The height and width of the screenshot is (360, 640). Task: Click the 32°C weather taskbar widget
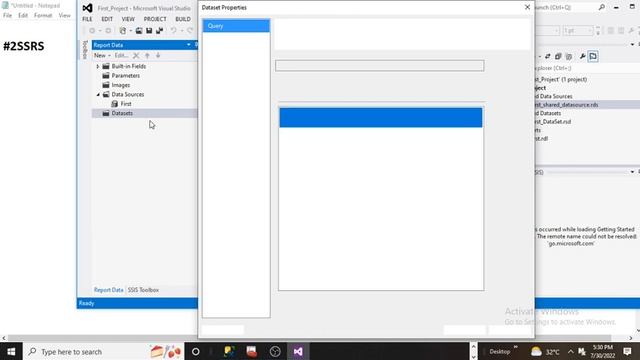pyautogui.click(x=545, y=351)
